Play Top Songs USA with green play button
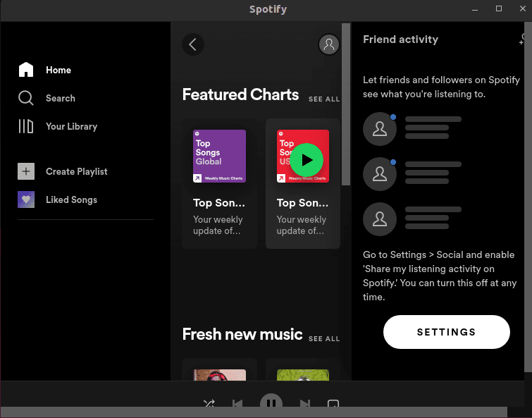 pos(307,160)
